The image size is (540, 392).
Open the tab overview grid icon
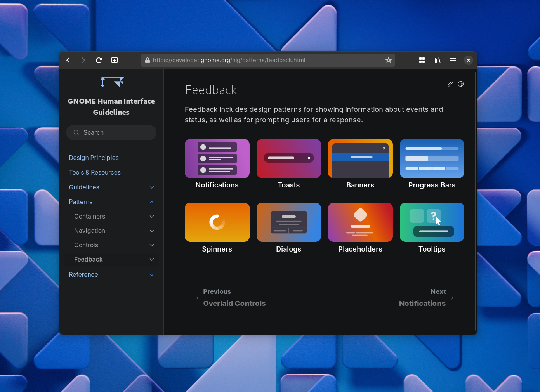422,60
